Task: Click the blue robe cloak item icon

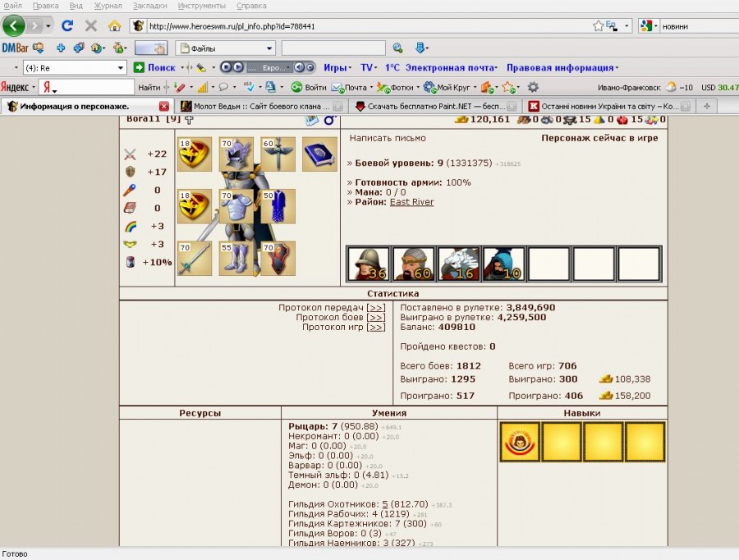Action: point(278,206)
